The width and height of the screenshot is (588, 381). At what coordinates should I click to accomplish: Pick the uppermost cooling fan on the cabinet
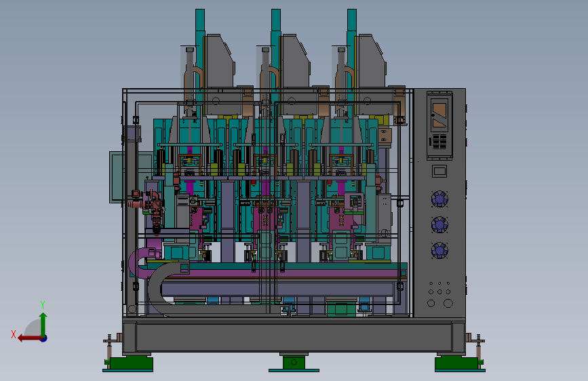[439, 199]
